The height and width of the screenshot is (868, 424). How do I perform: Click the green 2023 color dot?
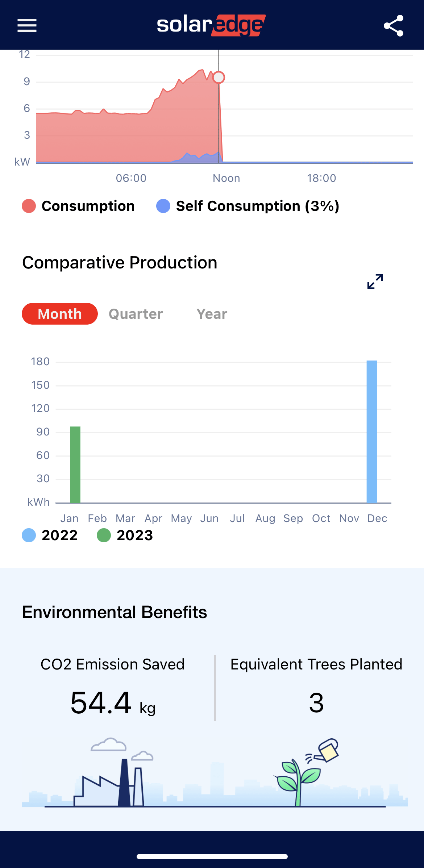pyautogui.click(x=104, y=535)
